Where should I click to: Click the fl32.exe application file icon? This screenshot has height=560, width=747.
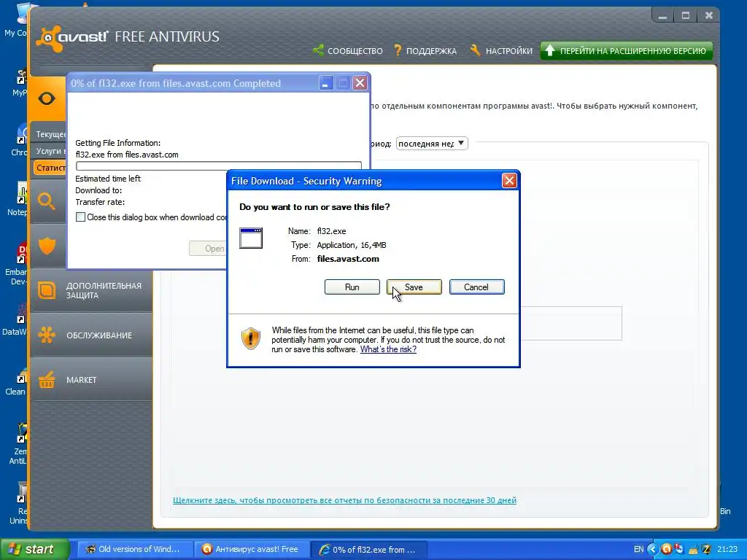pyautogui.click(x=251, y=238)
